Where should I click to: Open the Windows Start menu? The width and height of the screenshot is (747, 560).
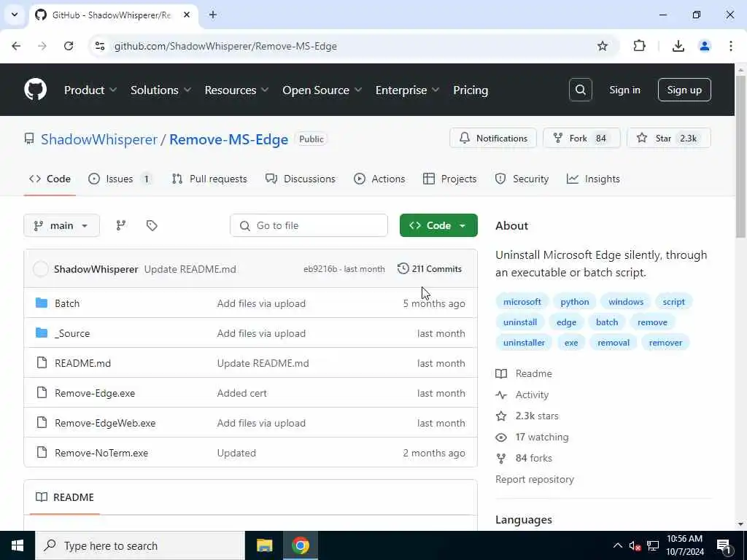pyautogui.click(x=18, y=545)
